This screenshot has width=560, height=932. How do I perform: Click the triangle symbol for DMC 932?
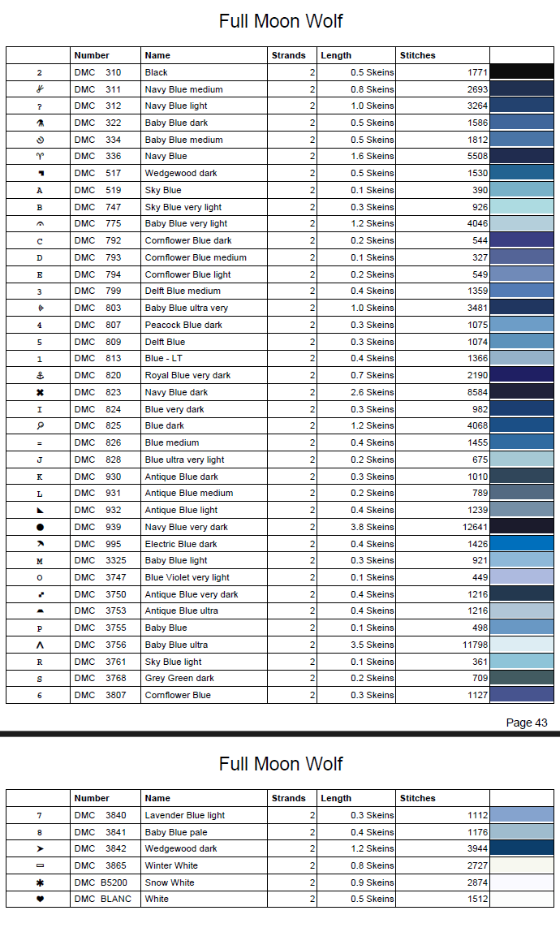point(40,511)
